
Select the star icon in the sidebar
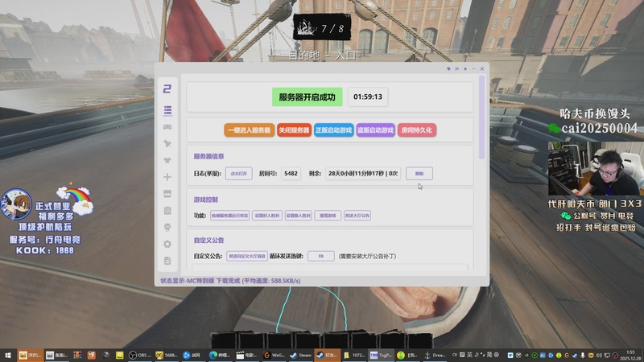tap(167, 143)
